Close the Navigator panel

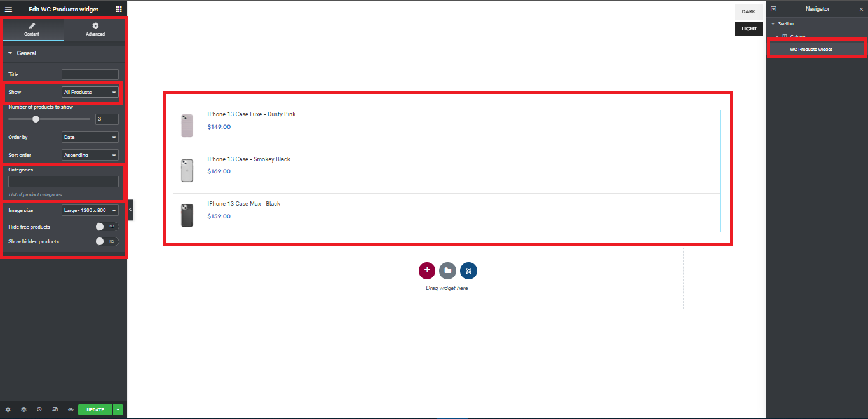861,10
